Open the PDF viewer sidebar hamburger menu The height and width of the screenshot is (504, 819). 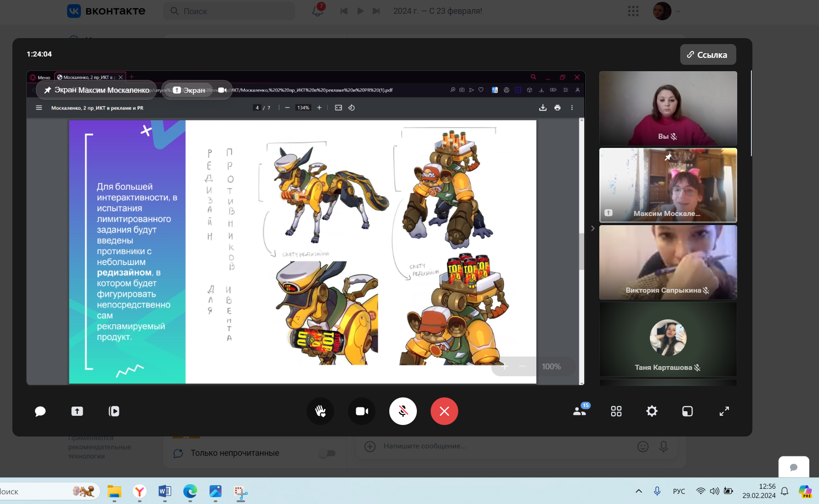pos(39,108)
